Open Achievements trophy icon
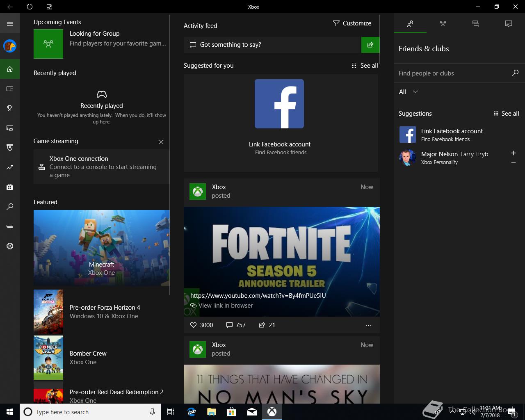 tap(10, 108)
